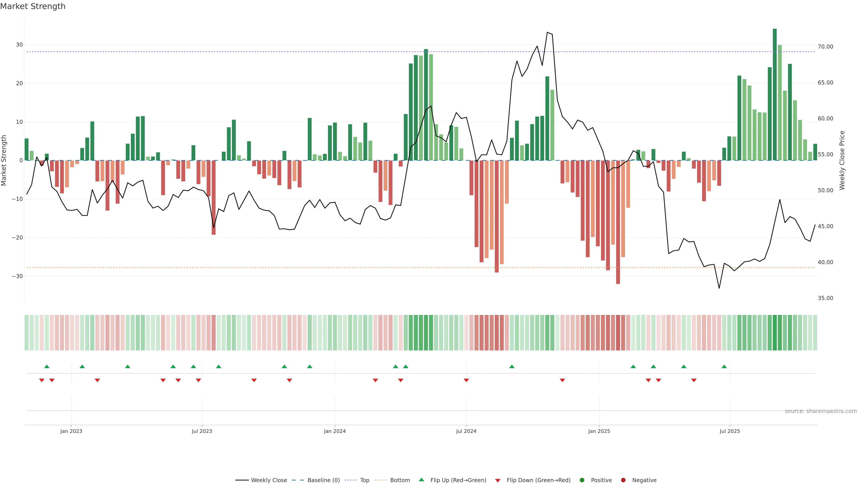Click the red Flip Down legend triangle

[x=498, y=480]
